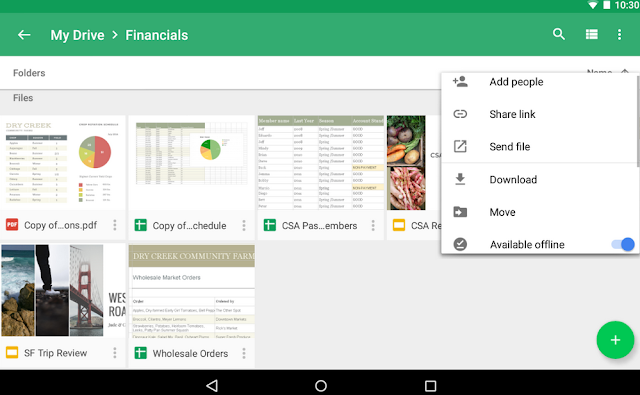Tap the CSA Pas...embers file name

point(319,225)
